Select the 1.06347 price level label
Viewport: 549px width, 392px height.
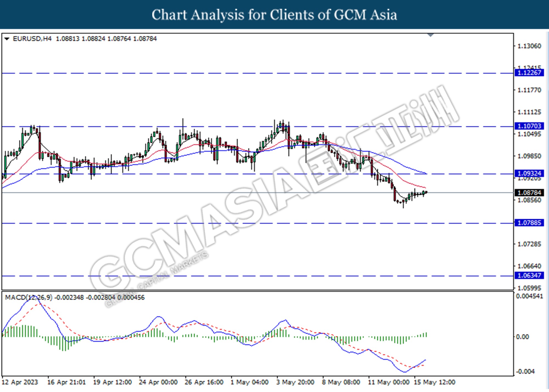point(529,275)
